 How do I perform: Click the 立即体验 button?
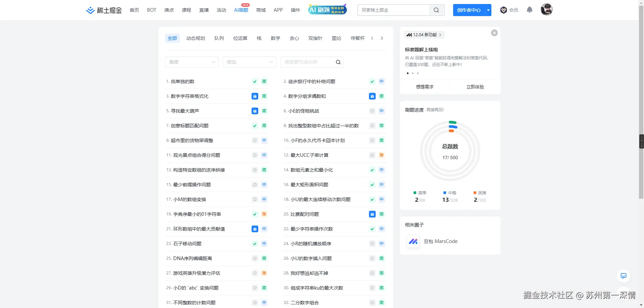point(475,86)
